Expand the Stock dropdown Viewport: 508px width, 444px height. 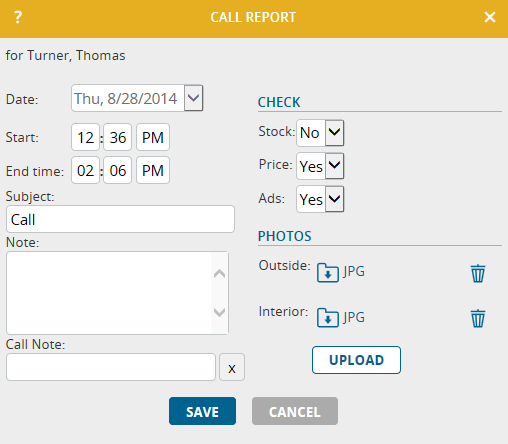coord(334,133)
